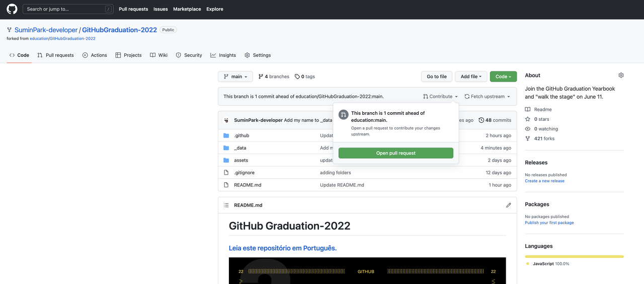This screenshot has width=644, height=284.
Task: Open the Fetch upstream dropdown
Action: (x=487, y=97)
